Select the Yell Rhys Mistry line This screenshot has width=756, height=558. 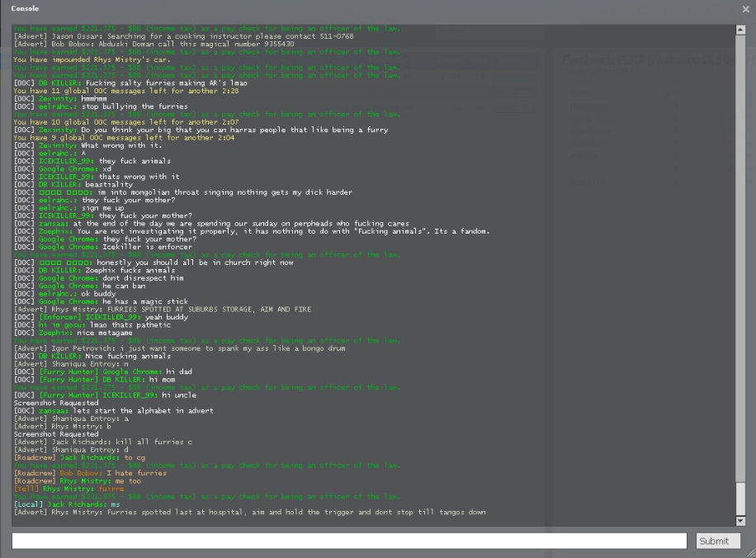click(69, 489)
